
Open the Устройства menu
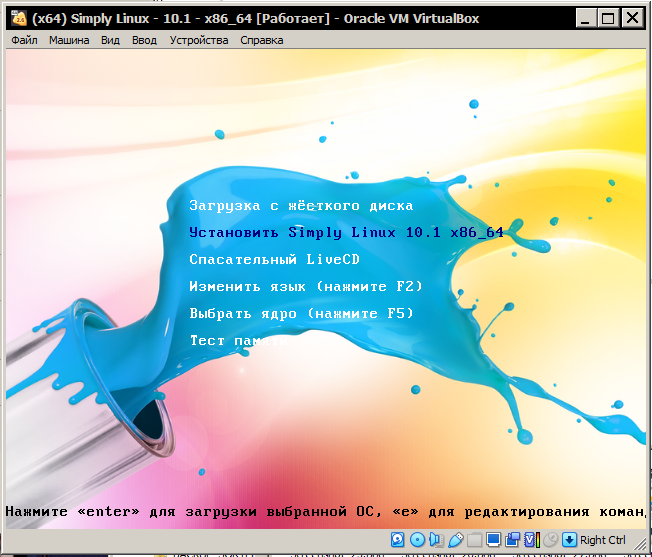199,40
